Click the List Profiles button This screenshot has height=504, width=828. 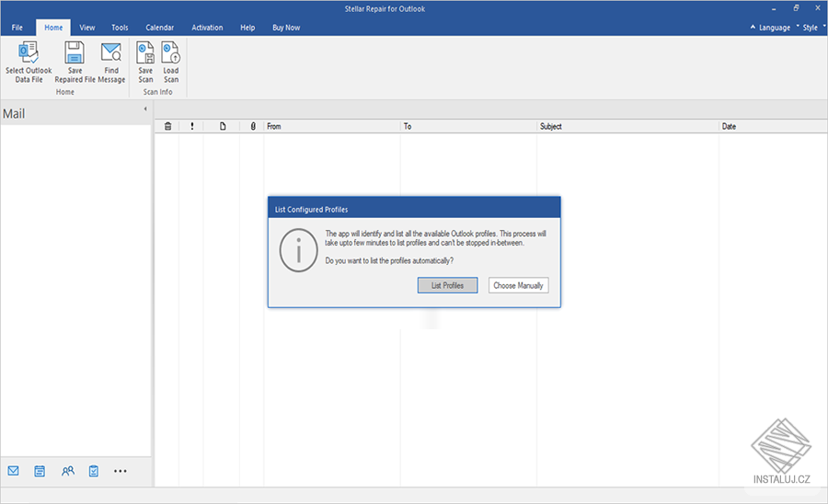tap(447, 285)
